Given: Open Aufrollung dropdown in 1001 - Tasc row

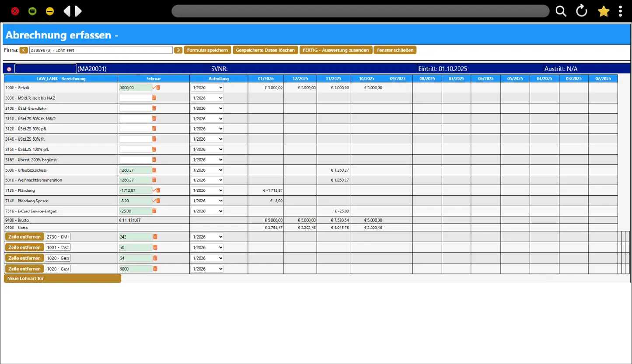Looking at the screenshot, I should tap(207, 247).
